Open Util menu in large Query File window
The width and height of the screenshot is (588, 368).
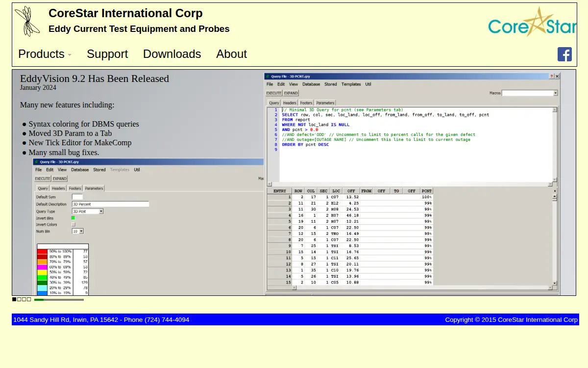click(x=368, y=84)
